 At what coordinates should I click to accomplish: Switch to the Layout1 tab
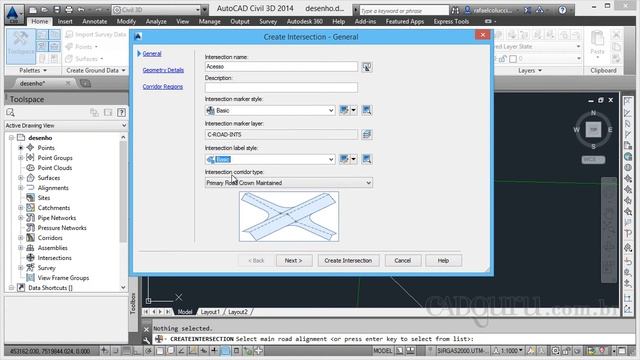point(210,312)
